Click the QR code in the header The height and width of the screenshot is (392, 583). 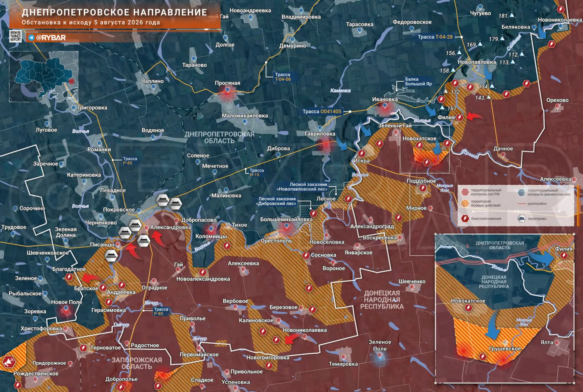(x=15, y=36)
